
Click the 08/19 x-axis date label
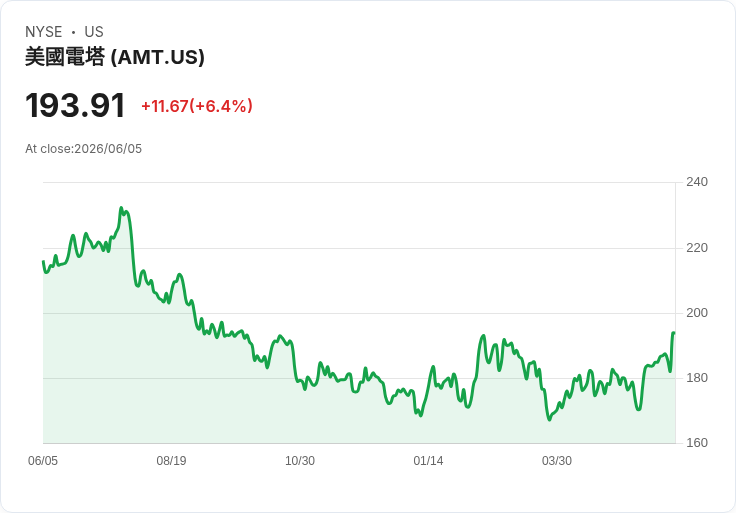click(171, 461)
